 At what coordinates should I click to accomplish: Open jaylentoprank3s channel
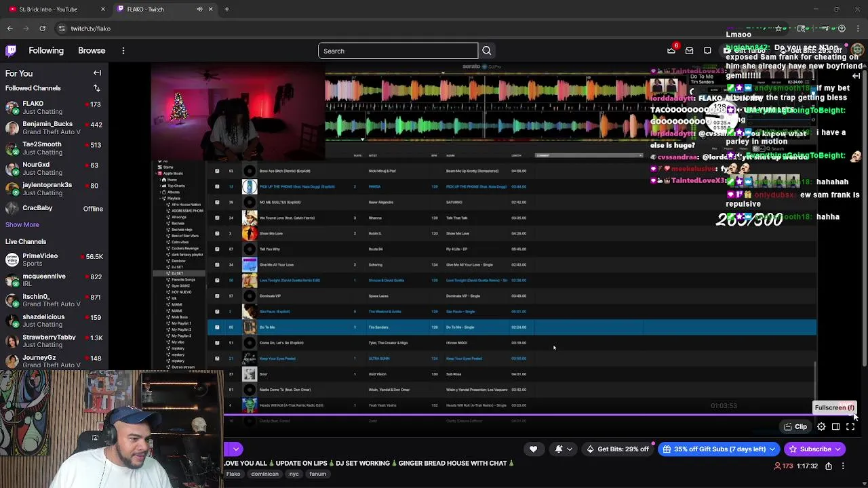click(x=54, y=188)
